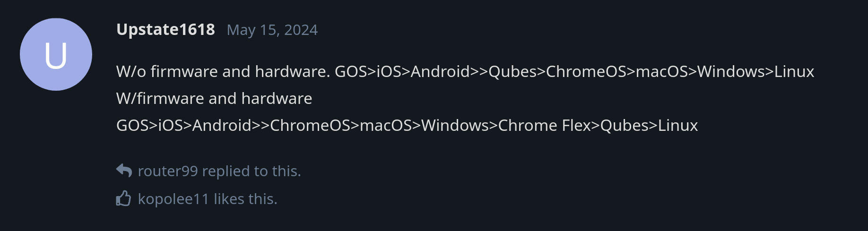
Task: Click the reply arrow icon
Action: (x=124, y=171)
